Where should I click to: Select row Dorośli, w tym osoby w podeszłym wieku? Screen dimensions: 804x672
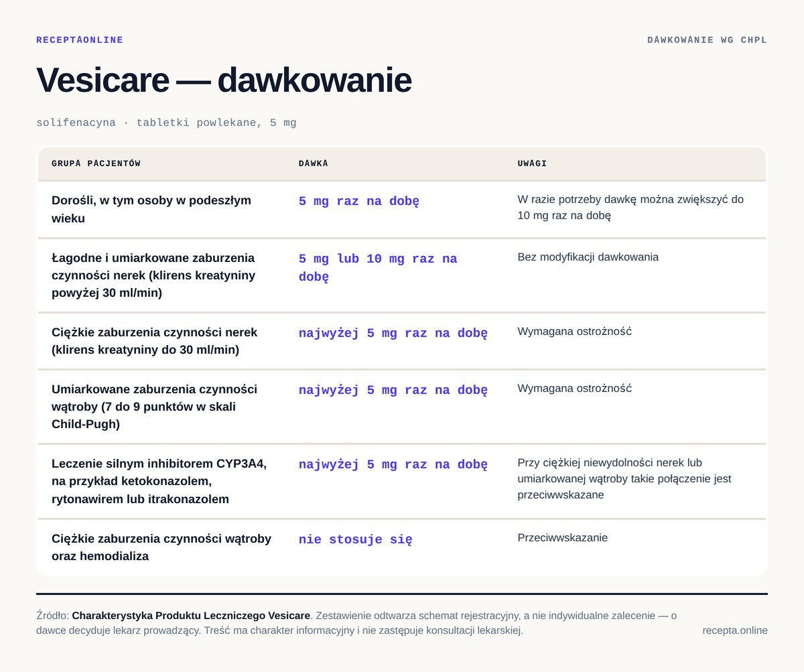point(402,210)
